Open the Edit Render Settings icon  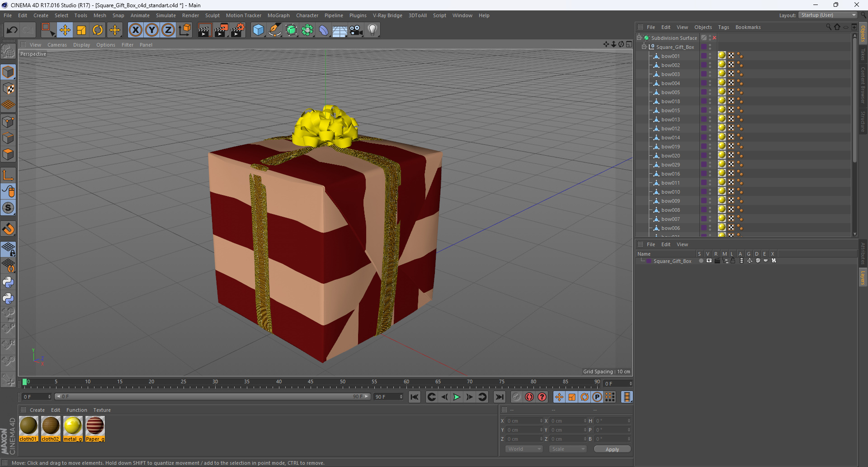[238, 30]
